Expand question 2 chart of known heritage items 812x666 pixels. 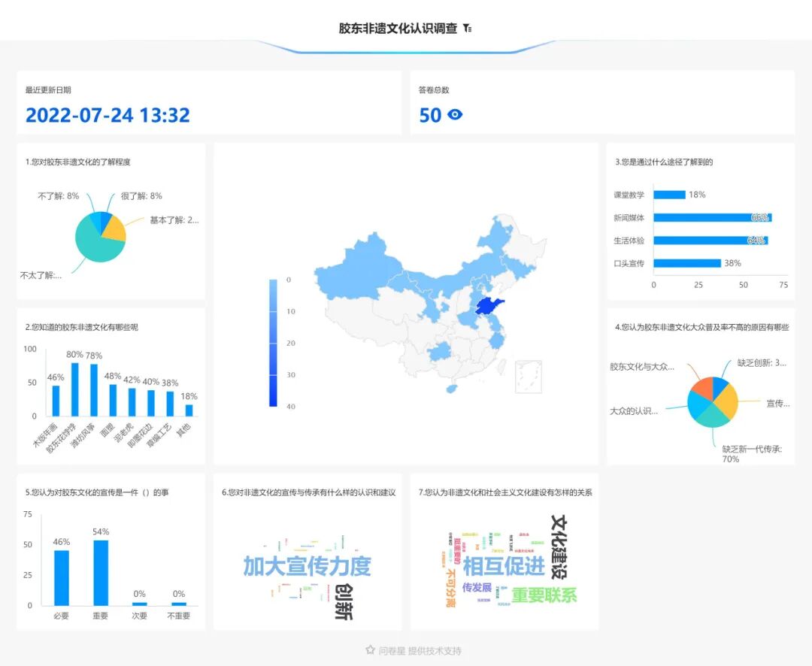click(109, 391)
